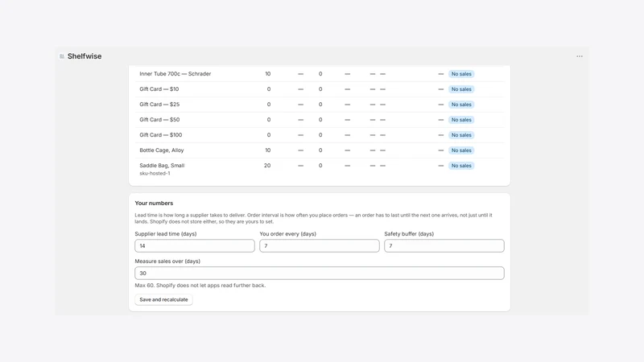This screenshot has height=362, width=644.
Task: Select the Gift Card — $100 product name
Action: pyautogui.click(x=160, y=135)
